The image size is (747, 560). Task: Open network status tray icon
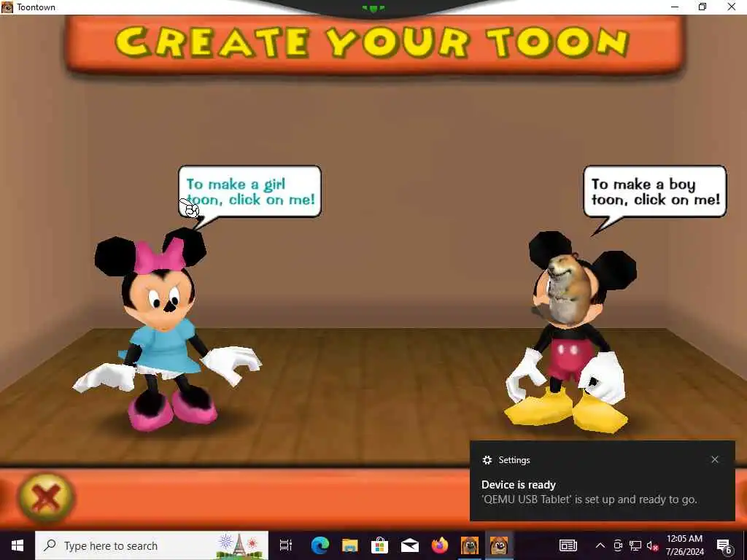click(x=635, y=545)
